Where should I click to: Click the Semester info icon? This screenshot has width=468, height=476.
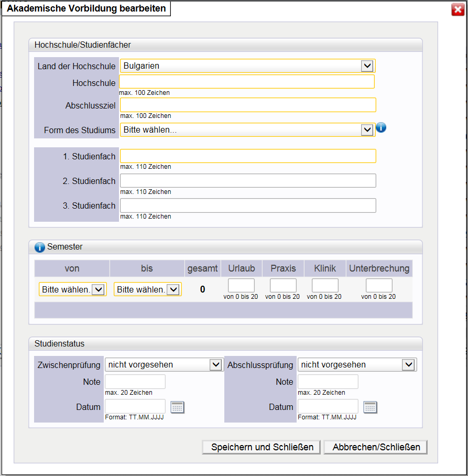click(x=40, y=247)
